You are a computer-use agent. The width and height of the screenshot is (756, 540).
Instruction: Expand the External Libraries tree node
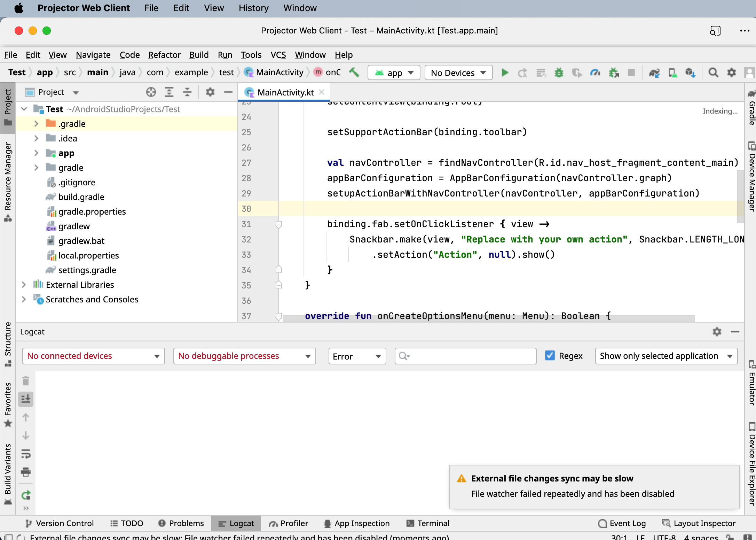[x=24, y=285]
